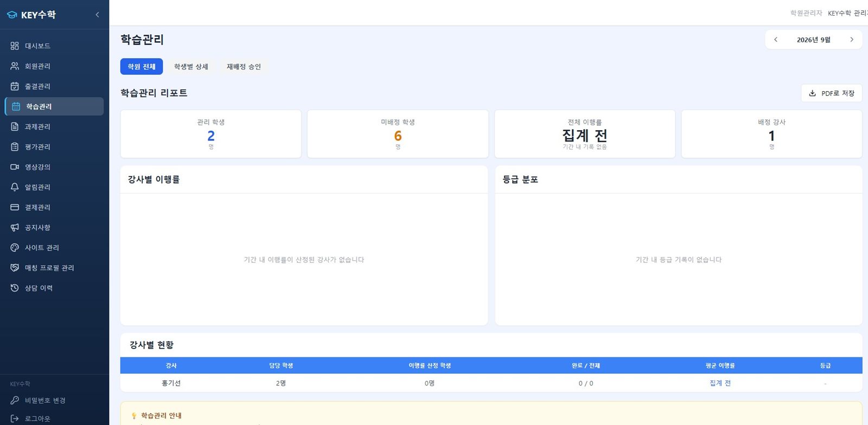Click the 비밀번호 변경 link text
Viewport: 868px width, 425px height.
point(45,401)
